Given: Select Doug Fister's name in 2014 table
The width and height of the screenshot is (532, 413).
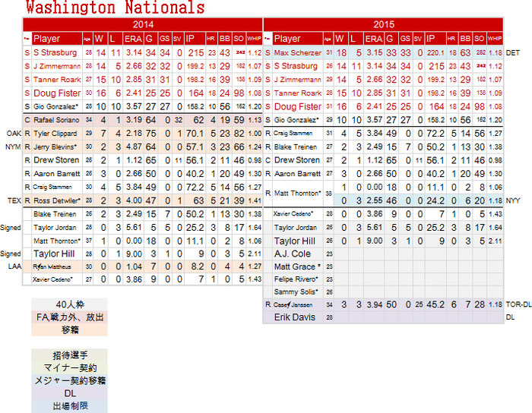Looking at the screenshot, I should pyautogui.click(x=57, y=93).
